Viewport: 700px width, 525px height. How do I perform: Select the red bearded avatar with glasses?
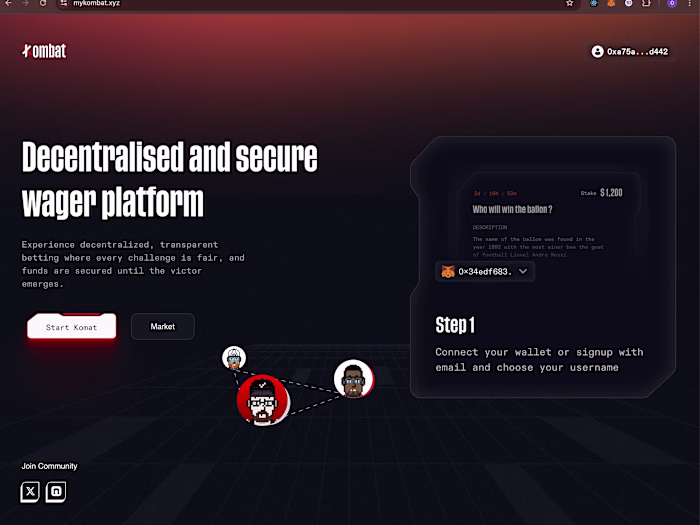263,400
